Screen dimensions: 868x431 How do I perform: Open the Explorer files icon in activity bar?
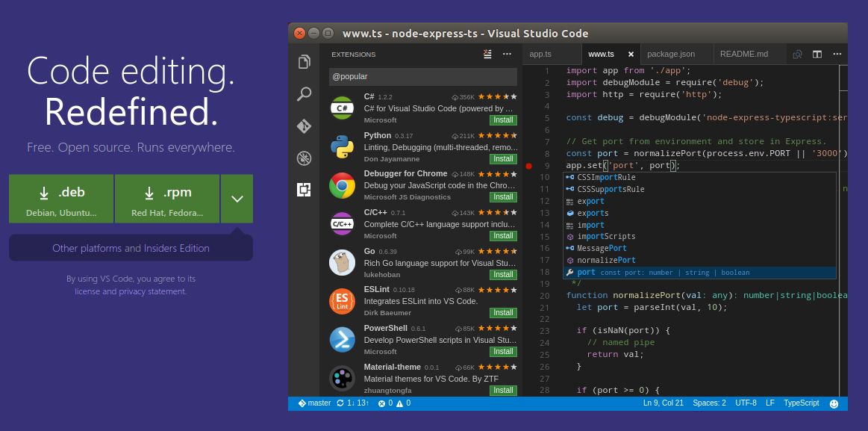[304, 61]
